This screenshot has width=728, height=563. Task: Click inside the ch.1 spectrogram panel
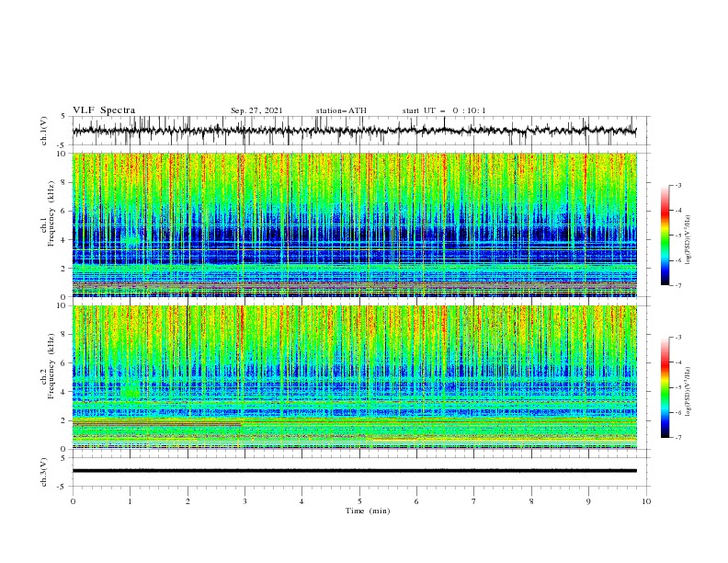[354, 224]
